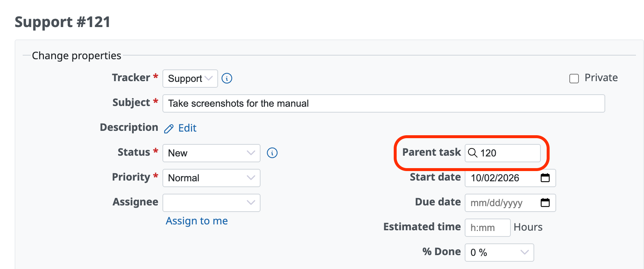Viewport: 644px width, 269px height.
Task: Click the Due date field
Action: [510, 203]
